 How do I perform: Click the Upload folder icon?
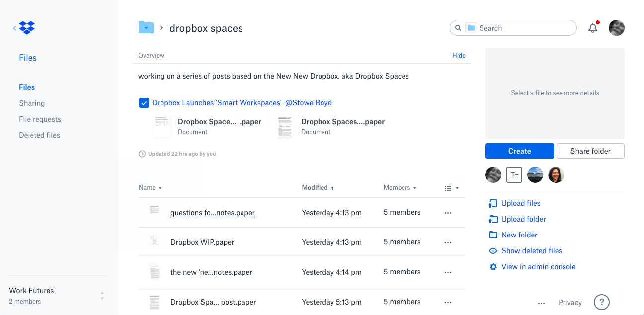[493, 219]
